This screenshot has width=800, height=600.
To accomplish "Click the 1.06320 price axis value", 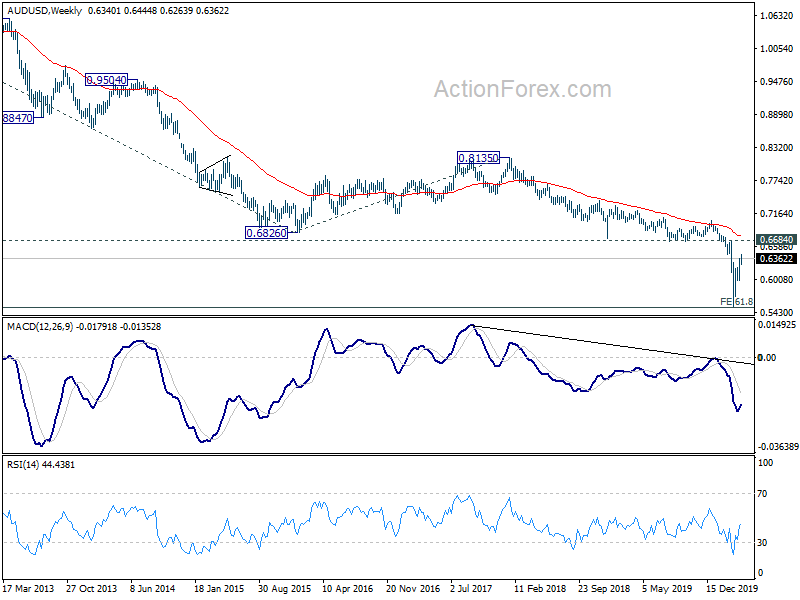I will 777,16.
